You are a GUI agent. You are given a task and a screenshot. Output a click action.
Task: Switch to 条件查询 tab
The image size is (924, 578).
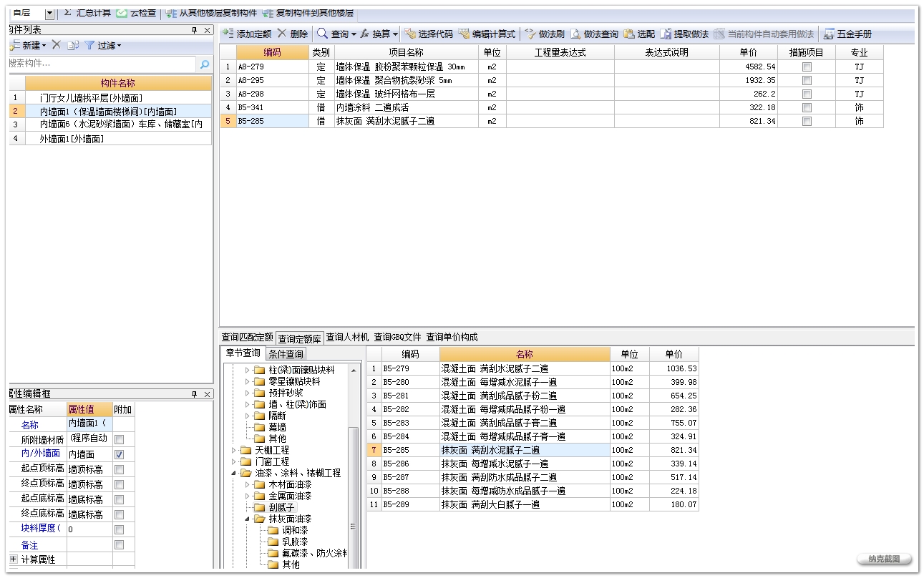click(x=286, y=354)
